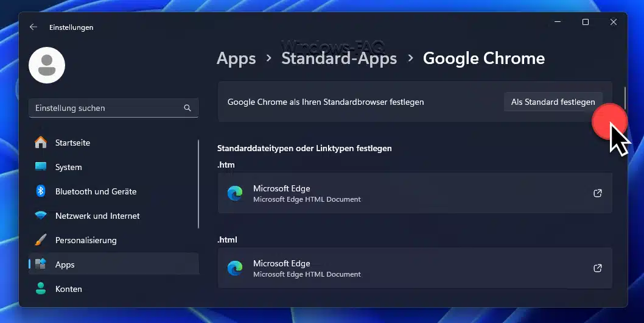Click the Microsoft Edge logo under .htm
The image size is (644, 323).
(235, 193)
